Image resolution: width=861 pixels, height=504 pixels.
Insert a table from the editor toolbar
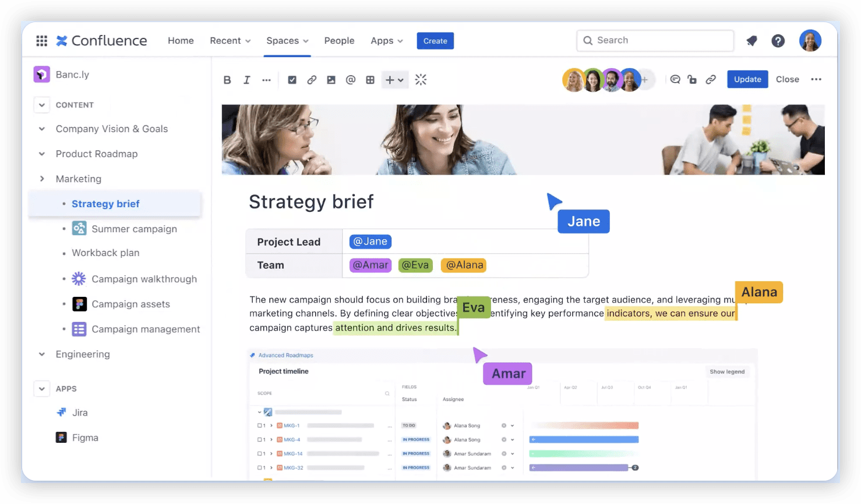point(370,80)
